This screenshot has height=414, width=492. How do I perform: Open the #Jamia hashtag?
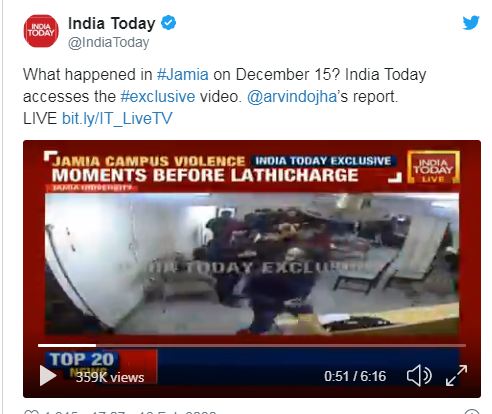pyautogui.click(x=183, y=74)
